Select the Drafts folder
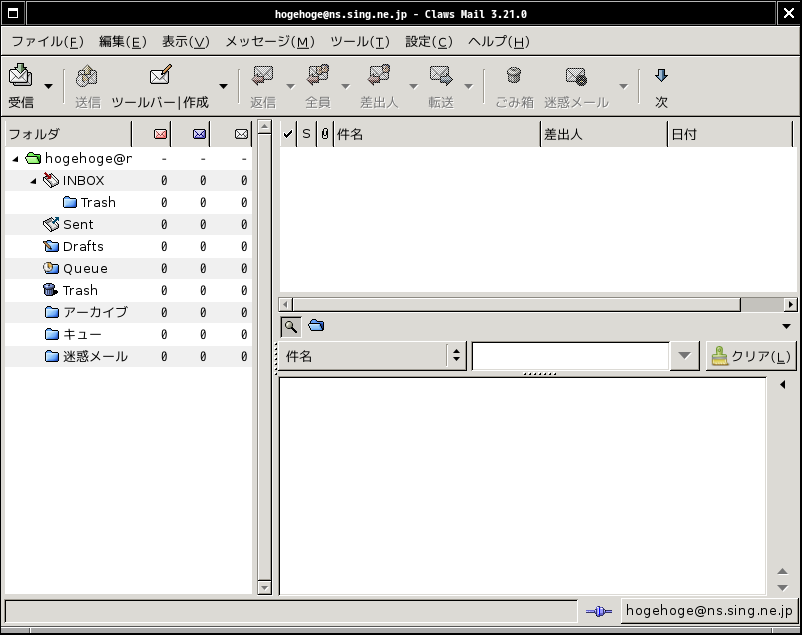The height and width of the screenshot is (635, 802). [x=128, y=247]
